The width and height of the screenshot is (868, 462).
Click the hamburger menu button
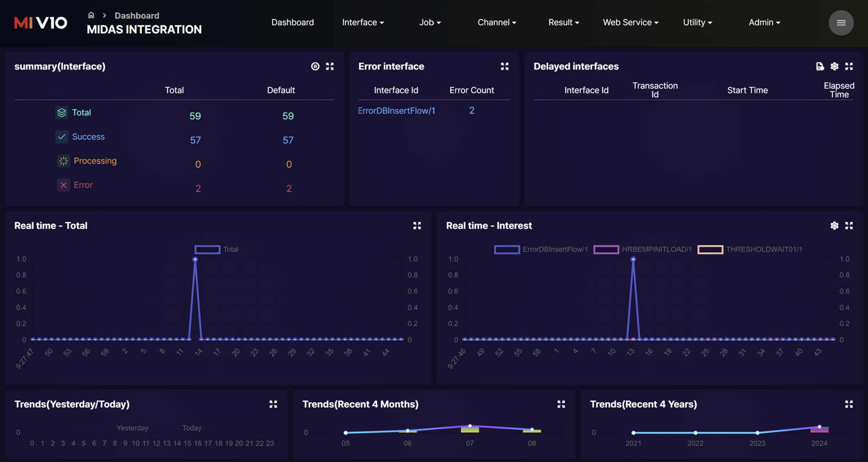(x=841, y=23)
